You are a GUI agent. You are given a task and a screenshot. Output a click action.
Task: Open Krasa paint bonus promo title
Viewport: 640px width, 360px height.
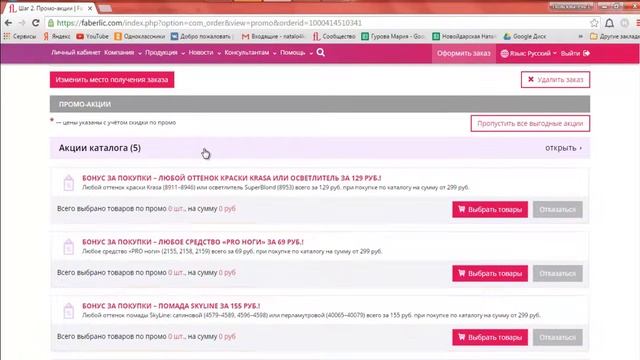pyautogui.click(x=231, y=178)
